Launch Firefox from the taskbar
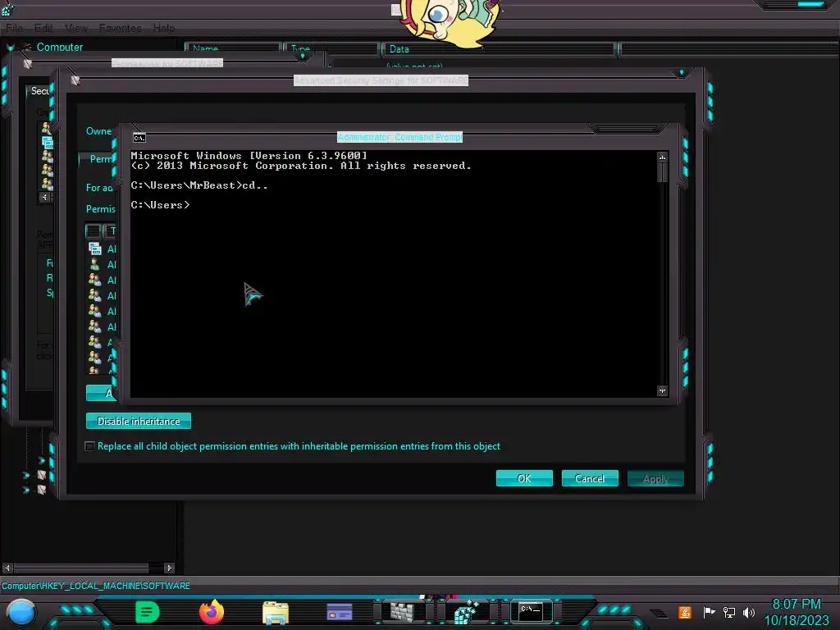 [x=212, y=612]
